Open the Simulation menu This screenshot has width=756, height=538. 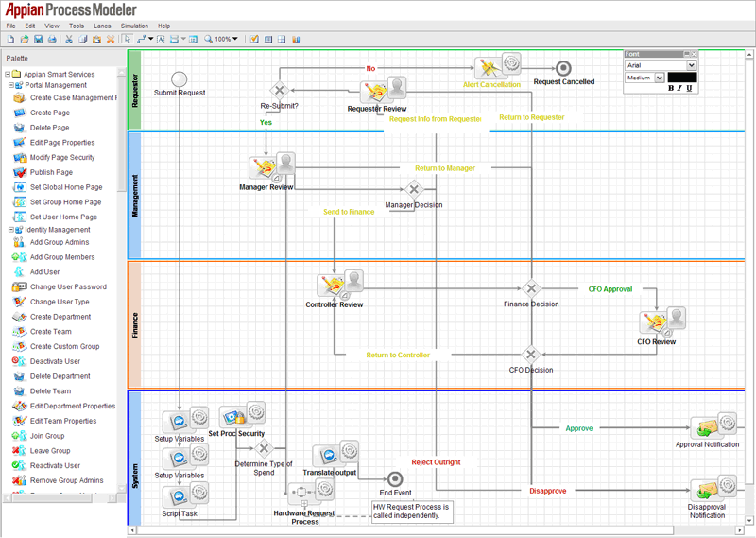[x=134, y=26]
